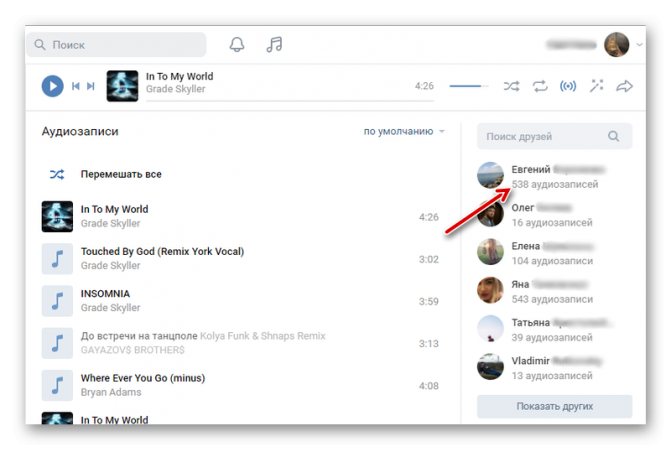
Task: Open artist 'GAYAZOV$ BROTHER$'
Action: click(x=133, y=350)
